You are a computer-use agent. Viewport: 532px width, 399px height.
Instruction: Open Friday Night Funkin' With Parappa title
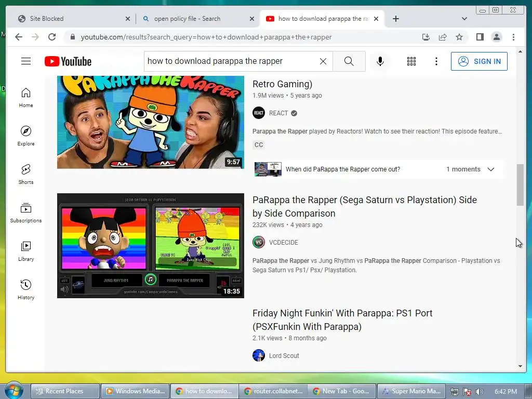(x=342, y=320)
